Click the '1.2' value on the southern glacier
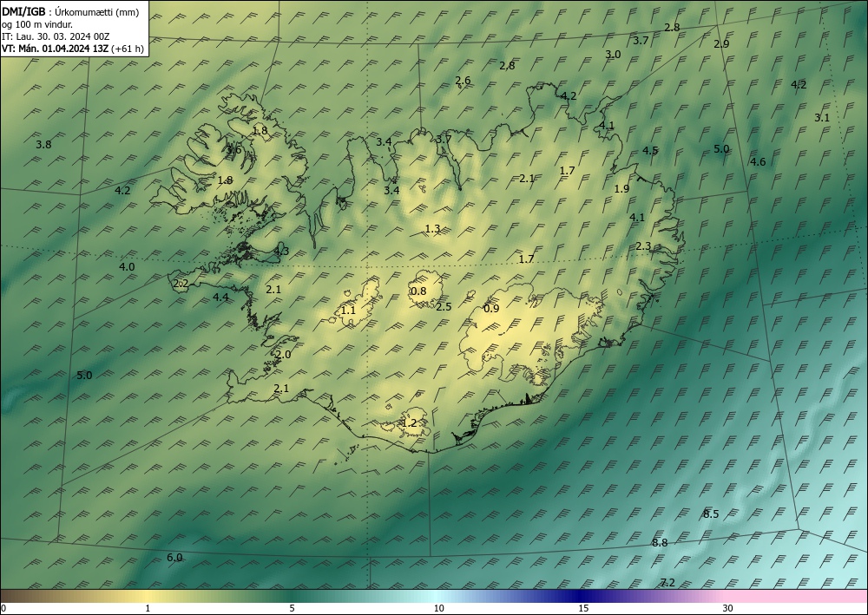868x615 pixels. [409, 423]
